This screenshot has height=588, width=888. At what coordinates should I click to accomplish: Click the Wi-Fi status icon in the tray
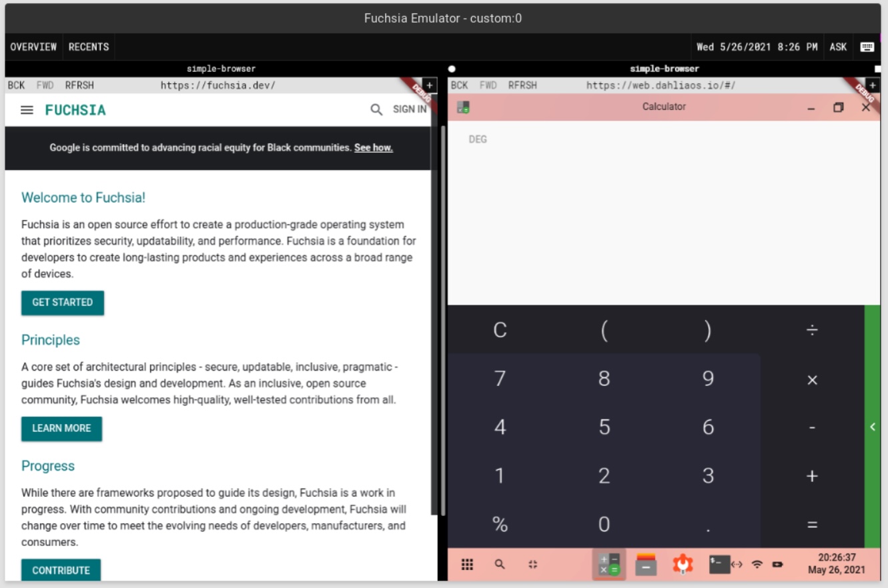[x=759, y=564]
